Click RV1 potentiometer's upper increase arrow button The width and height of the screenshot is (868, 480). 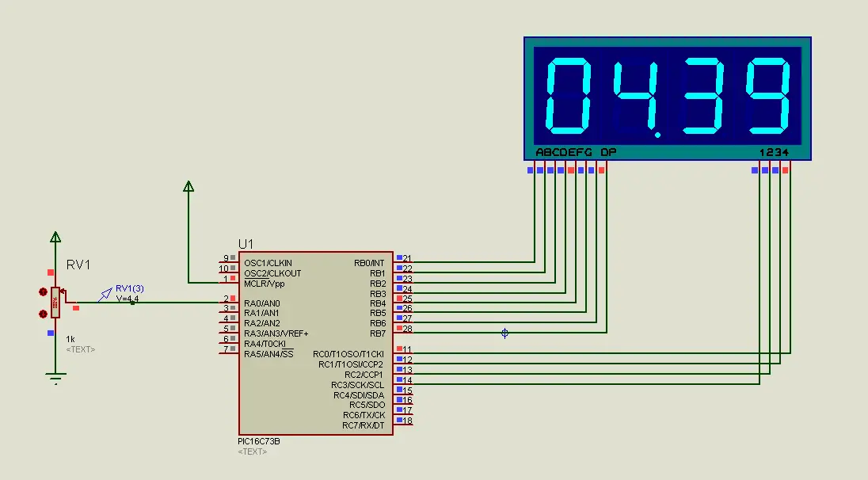[x=43, y=291]
